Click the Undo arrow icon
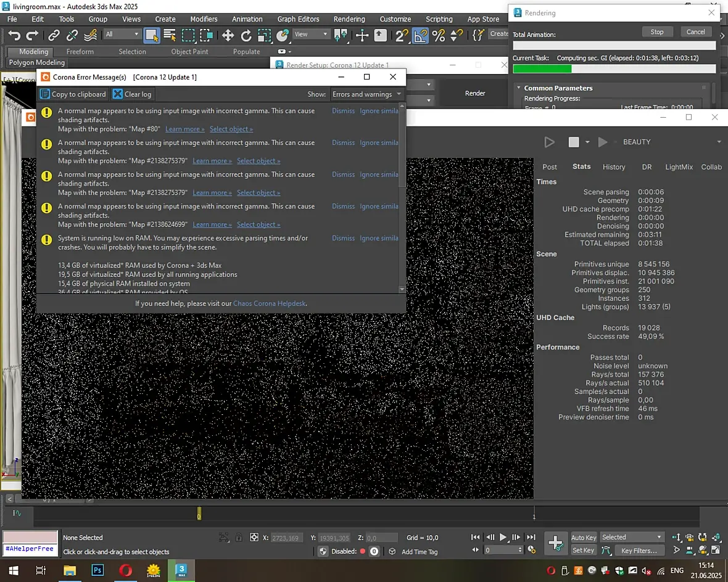Viewport: 728px width, 582px height. click(14, 35)
